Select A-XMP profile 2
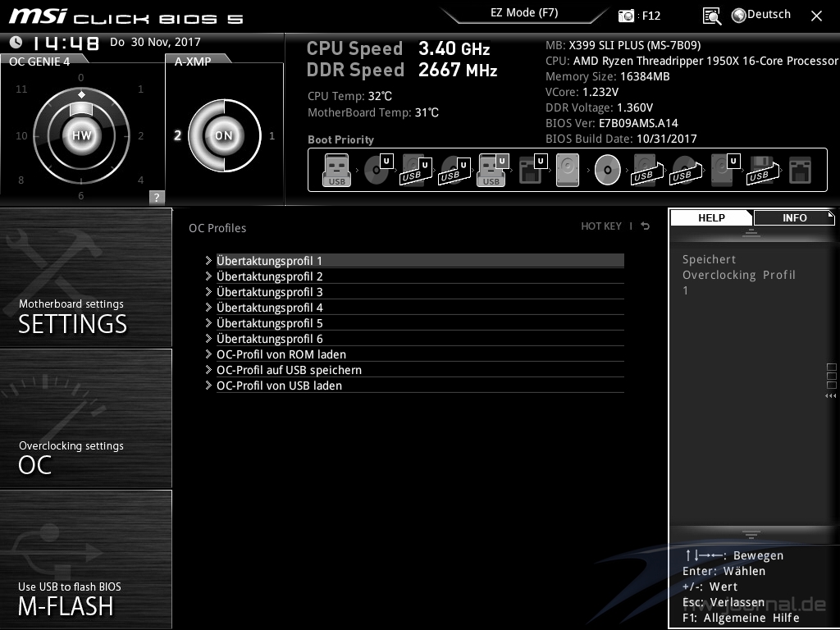 click(177, 135)
